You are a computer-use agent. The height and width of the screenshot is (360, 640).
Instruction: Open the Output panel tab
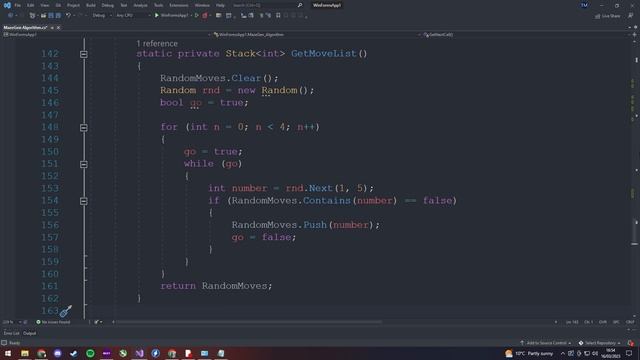pos(29,333)
